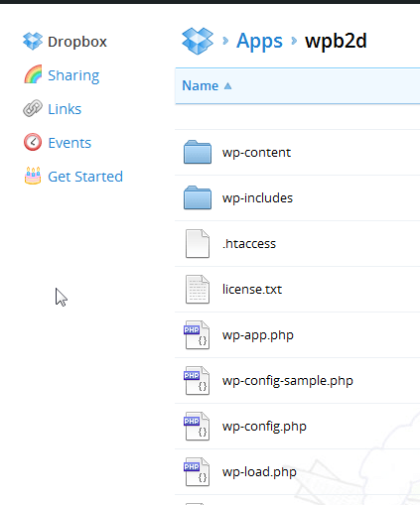Open the Dropbox sidebar link

pos(77,42)
